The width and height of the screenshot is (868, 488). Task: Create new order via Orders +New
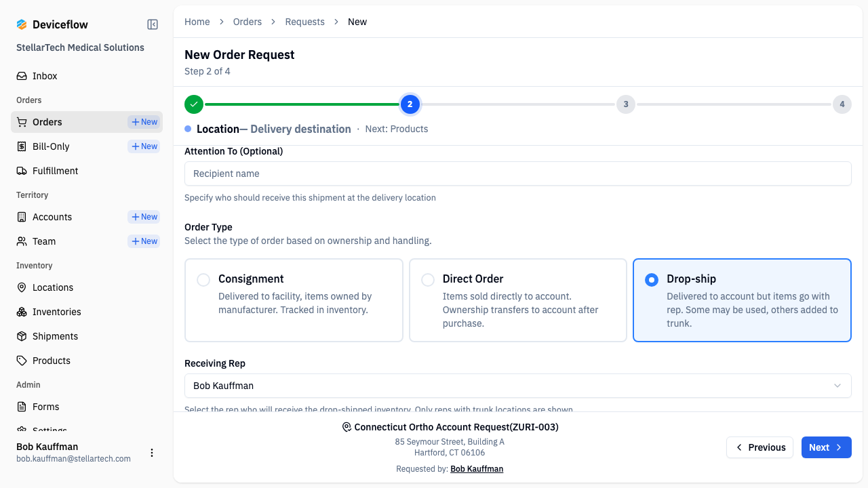(x=144, y=122)
